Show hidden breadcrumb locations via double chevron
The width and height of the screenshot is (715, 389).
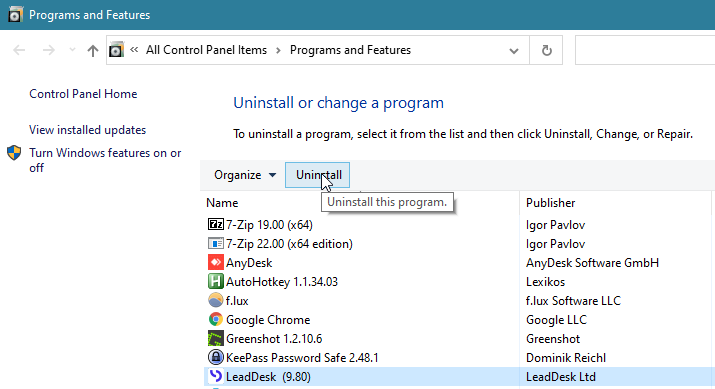click(134, 49)
